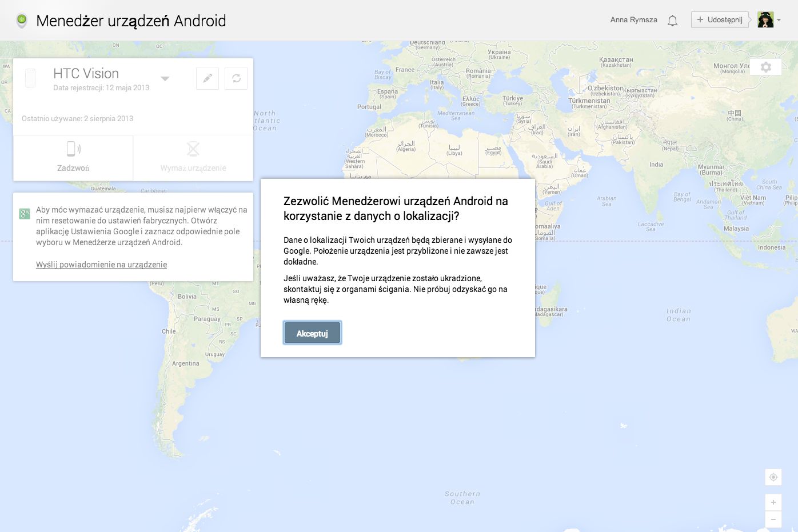
Task: Click the Malaysia label on the map
Action: 736,229
